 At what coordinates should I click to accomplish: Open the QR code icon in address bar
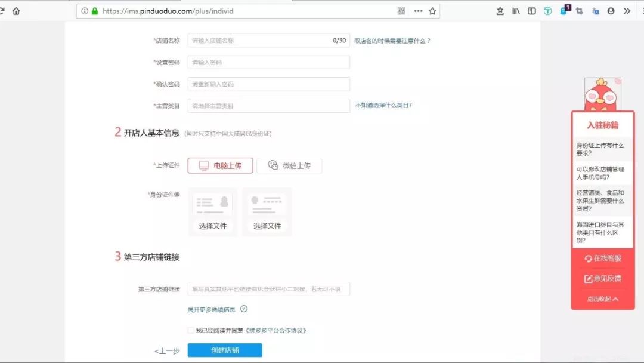click(x=401, y=11)
